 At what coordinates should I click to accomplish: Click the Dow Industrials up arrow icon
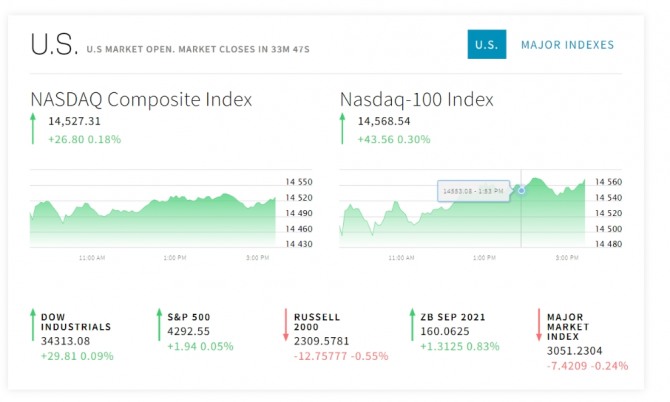pos(33,325)
